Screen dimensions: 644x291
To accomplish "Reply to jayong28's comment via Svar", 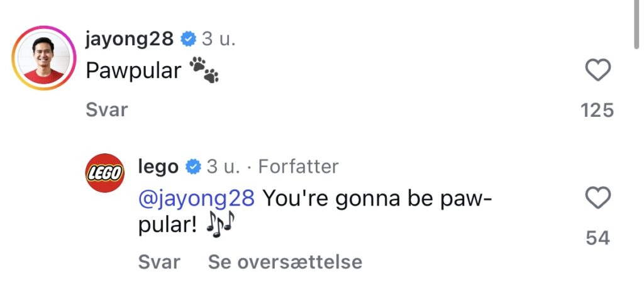I will tap(106, 110).
